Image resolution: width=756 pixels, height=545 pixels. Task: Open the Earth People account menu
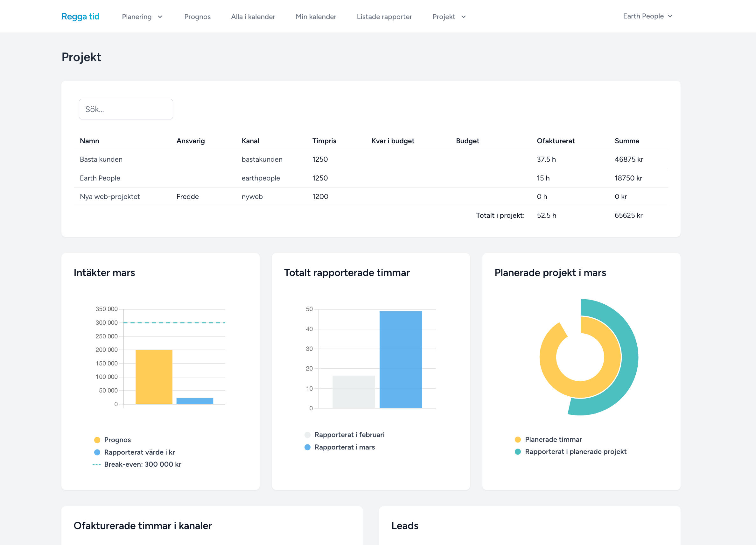[647, 16]
